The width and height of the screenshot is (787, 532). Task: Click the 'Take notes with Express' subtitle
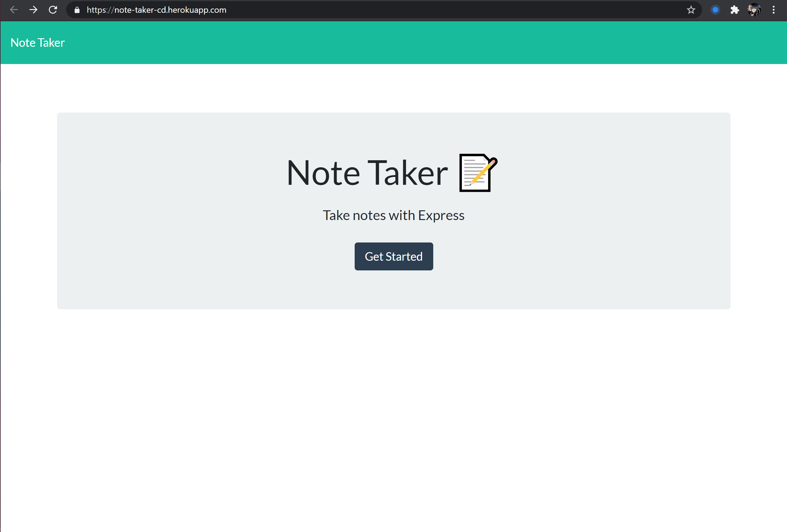tap(393, 215)
